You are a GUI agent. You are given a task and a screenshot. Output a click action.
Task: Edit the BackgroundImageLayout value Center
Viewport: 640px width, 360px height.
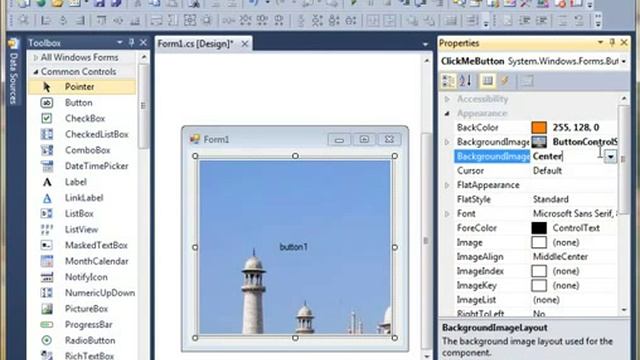pyautogui.click(x=547, y=157)
